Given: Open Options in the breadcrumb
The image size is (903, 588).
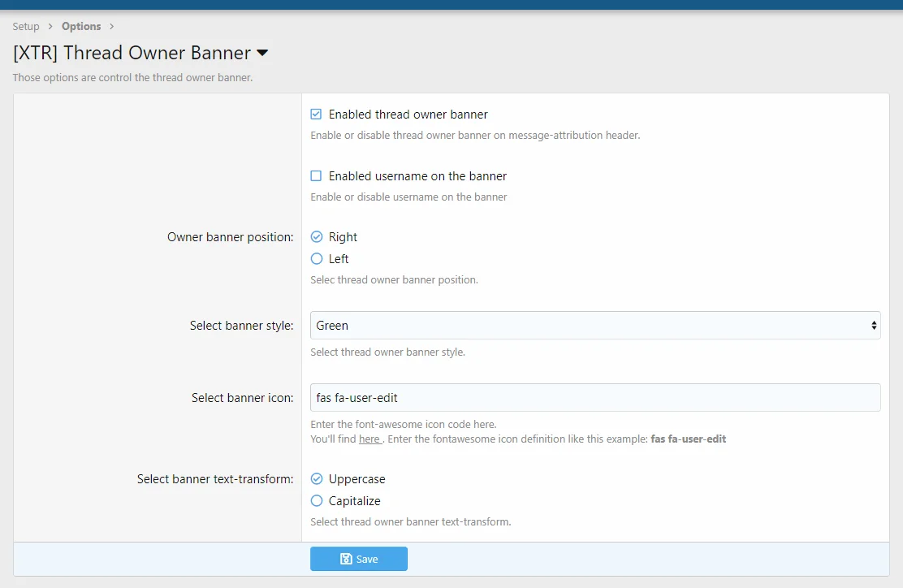Looking at the screenshot, I should pyautogui.click(x=81, y=27).
